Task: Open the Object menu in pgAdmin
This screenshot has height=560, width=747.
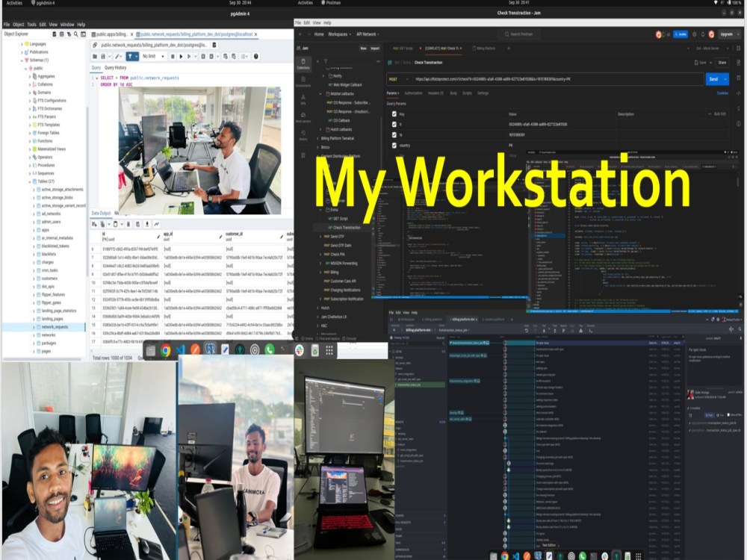Action: click(x=19, y=25)
